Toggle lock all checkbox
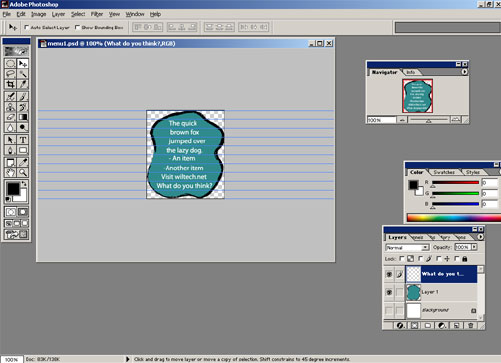 pyautogui.click(x=457, y=258)
